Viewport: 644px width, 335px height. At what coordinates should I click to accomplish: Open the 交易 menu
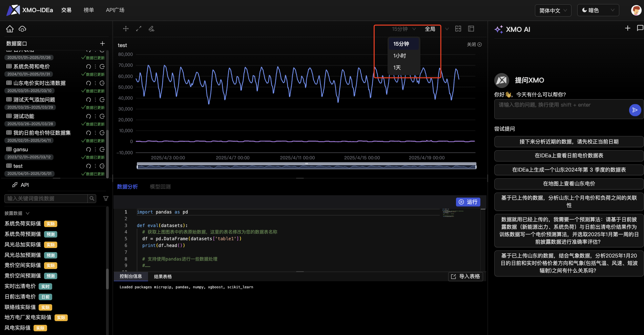pos(66,10)
